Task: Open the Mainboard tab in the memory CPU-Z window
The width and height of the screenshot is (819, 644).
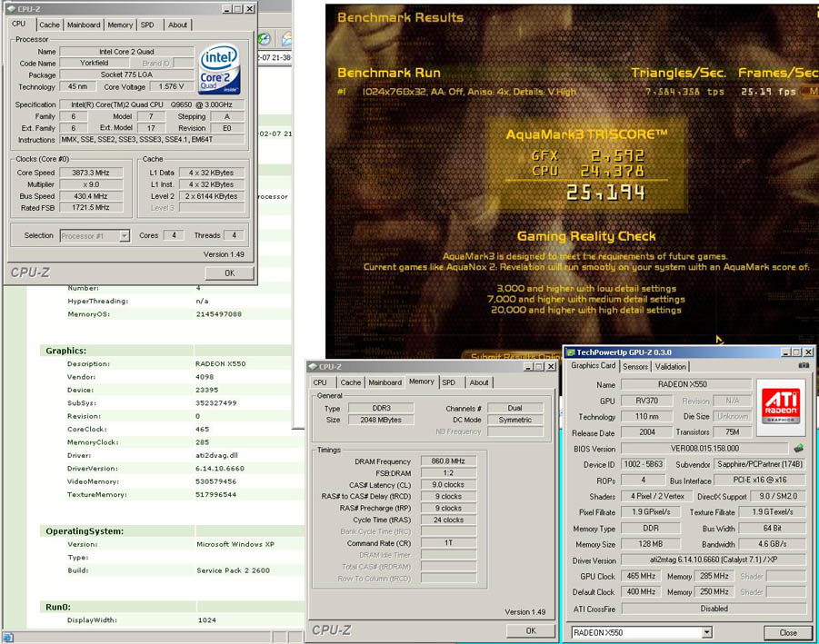Action: pyautogui.click(x=385, y=382)
